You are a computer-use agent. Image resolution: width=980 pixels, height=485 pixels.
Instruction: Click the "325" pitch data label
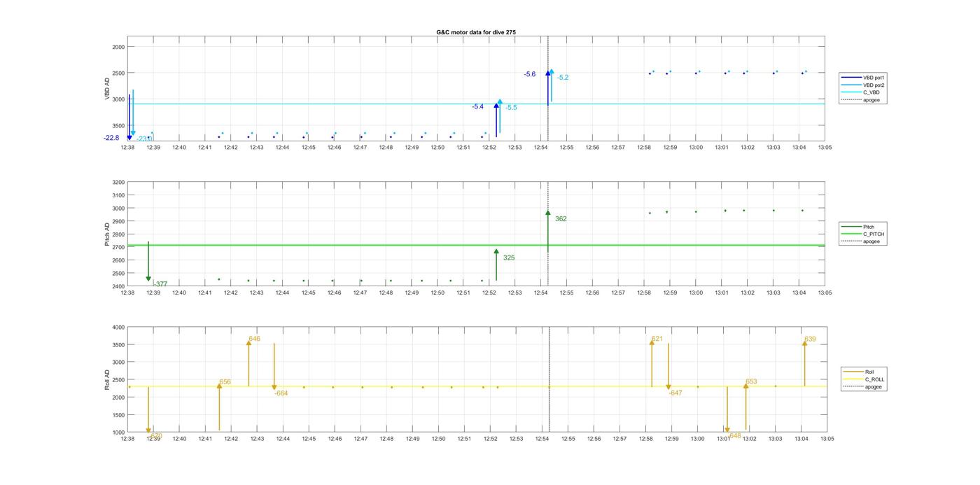(x=509, y=258)
